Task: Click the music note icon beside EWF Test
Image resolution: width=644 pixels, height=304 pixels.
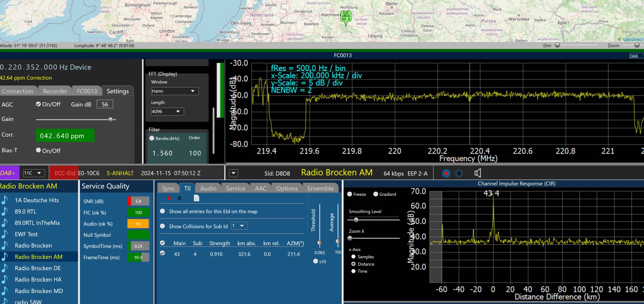Action: 4,234
